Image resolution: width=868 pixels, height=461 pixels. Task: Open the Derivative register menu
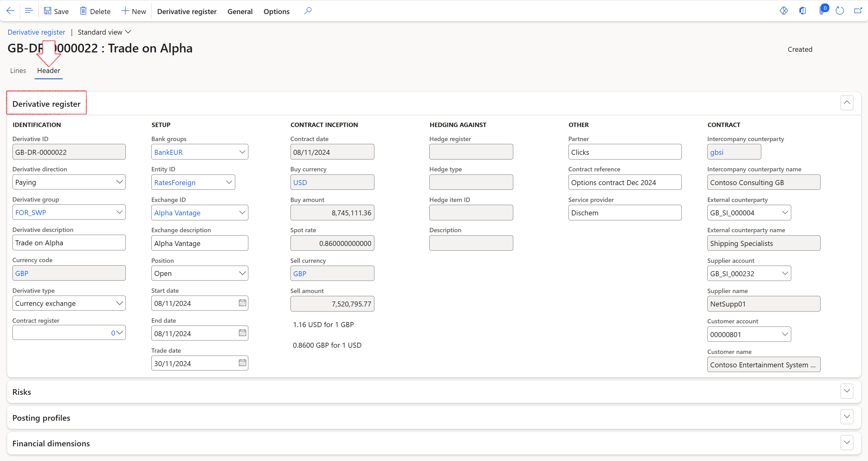pyautogui.click(x=187, y=12)
